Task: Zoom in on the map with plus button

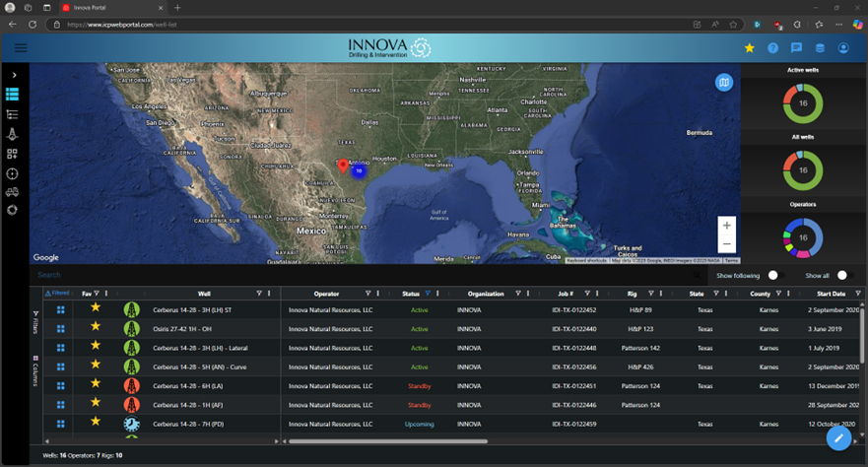Action: 726,225
